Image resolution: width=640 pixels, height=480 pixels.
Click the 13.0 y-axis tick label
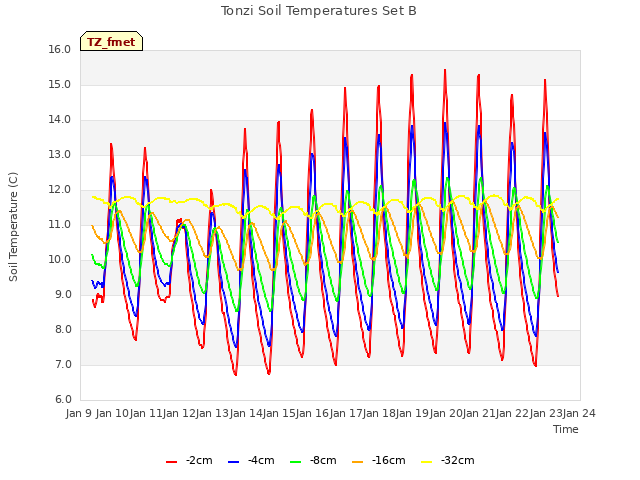60,155
